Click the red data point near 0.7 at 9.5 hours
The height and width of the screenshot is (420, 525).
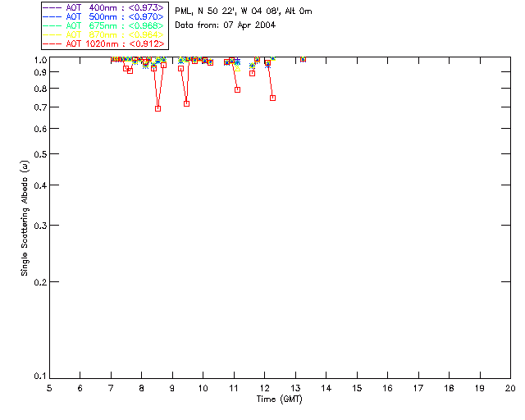click(186, 104)
